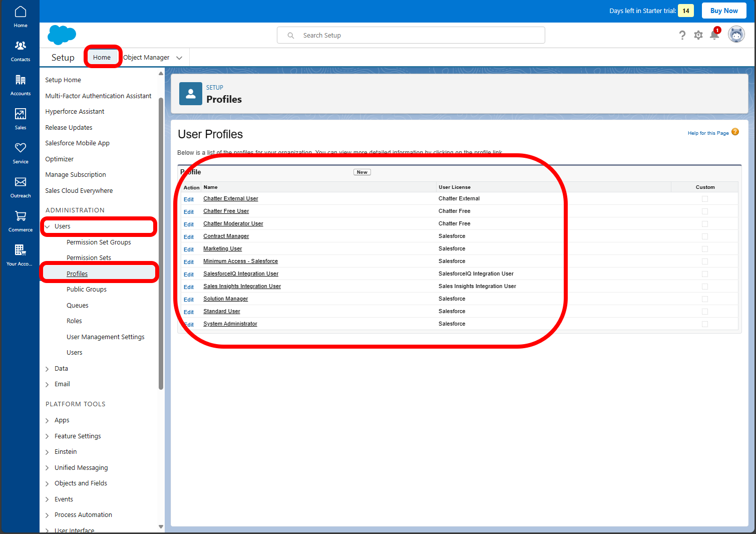Expand the Unified Messaging section
756x534 pixels.
(x=48, y=468)
